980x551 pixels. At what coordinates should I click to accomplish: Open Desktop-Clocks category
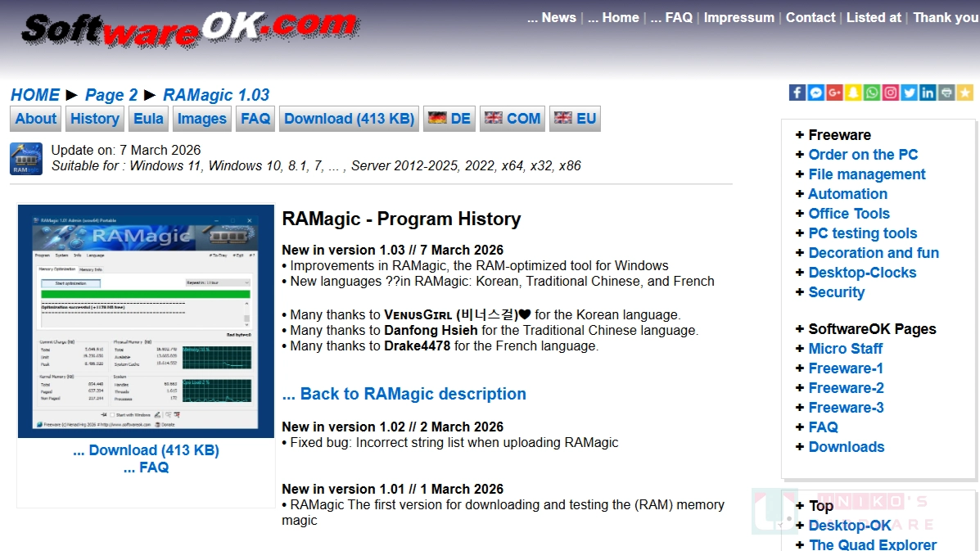(x=862, y=273)
